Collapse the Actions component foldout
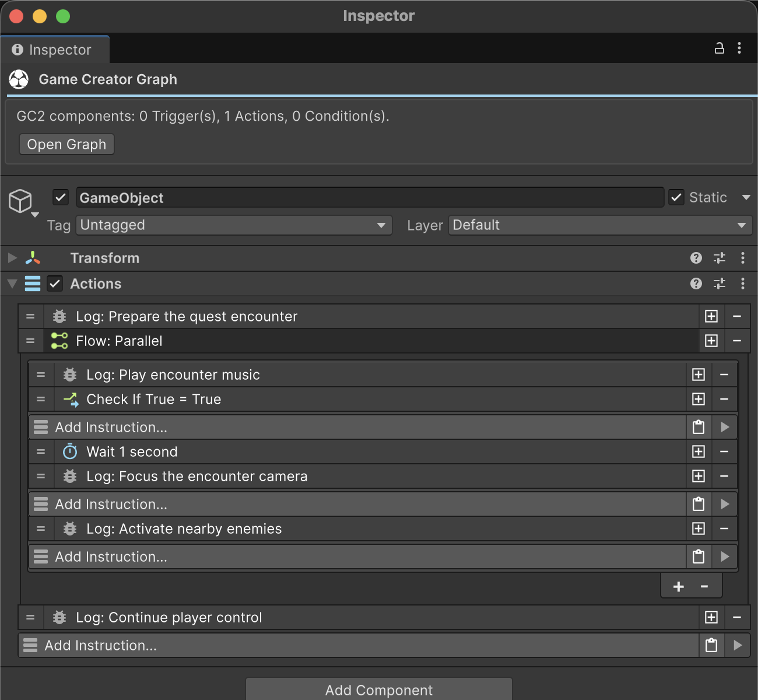 pyautogui.click(x=12, y=284)
